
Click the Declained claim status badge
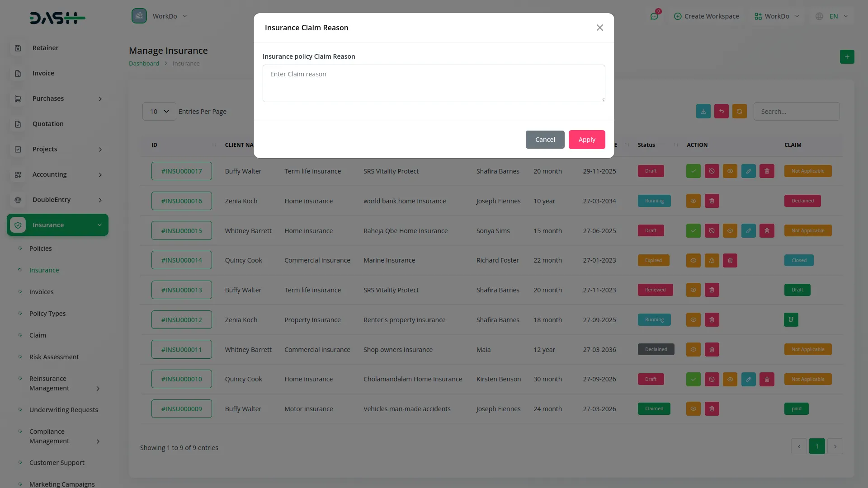(802, 201)
